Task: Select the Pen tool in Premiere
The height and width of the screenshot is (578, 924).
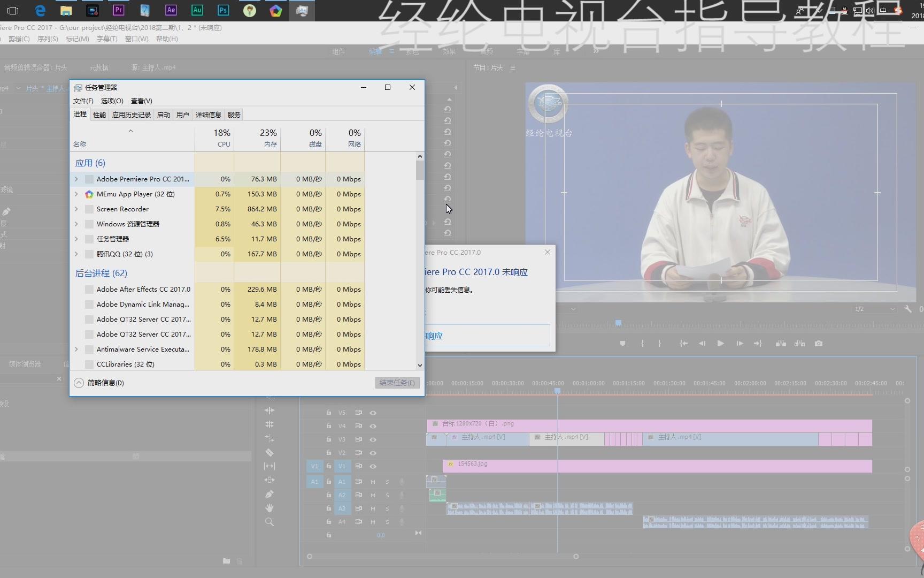Action: pos(269,494)
